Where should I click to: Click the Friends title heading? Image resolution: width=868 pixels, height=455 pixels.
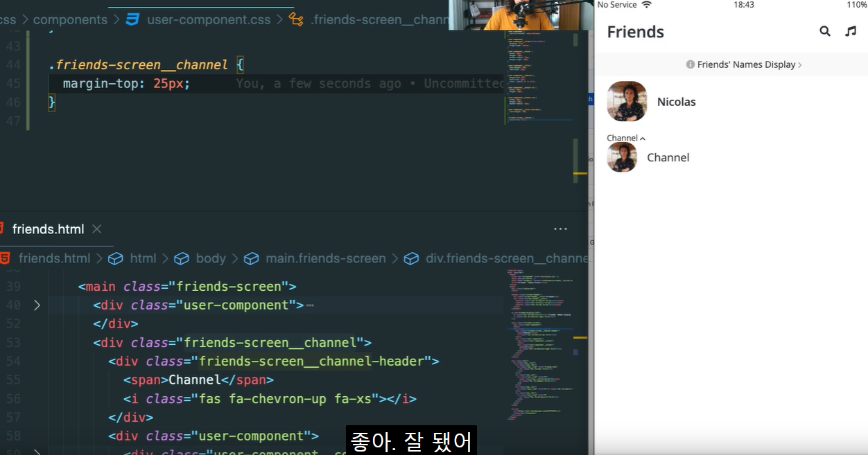636,32
